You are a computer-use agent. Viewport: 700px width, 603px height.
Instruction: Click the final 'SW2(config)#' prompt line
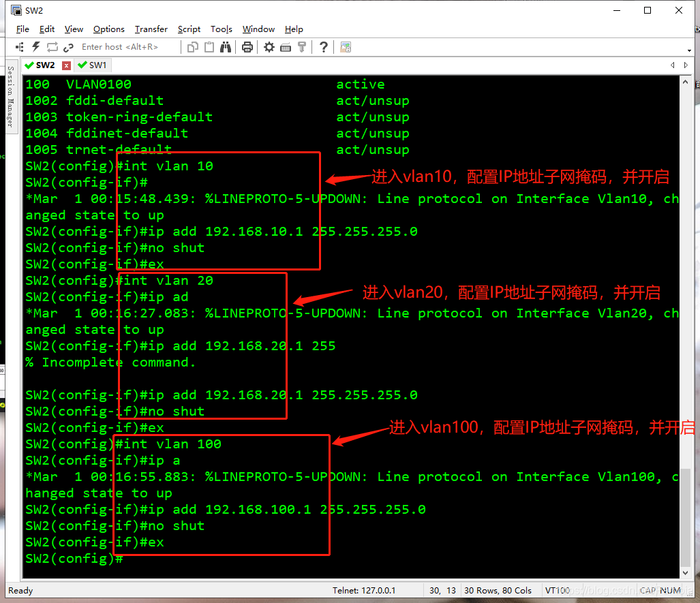pyautogui.click(x=74, y=558)
